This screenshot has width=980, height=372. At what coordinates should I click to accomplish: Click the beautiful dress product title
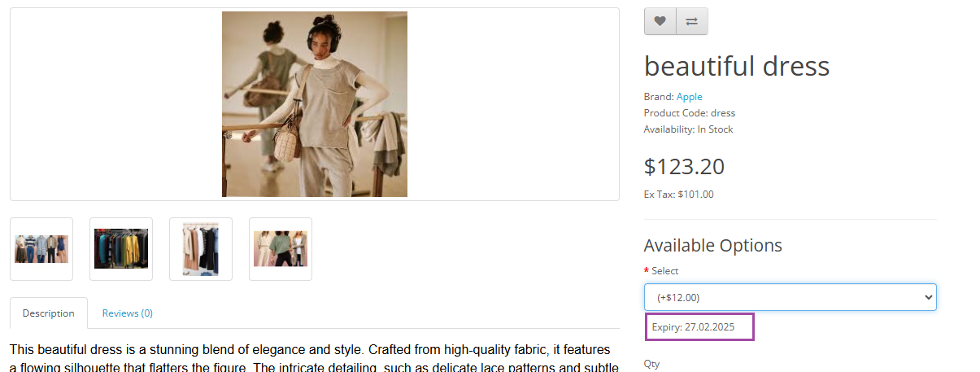tap(736, 66)
